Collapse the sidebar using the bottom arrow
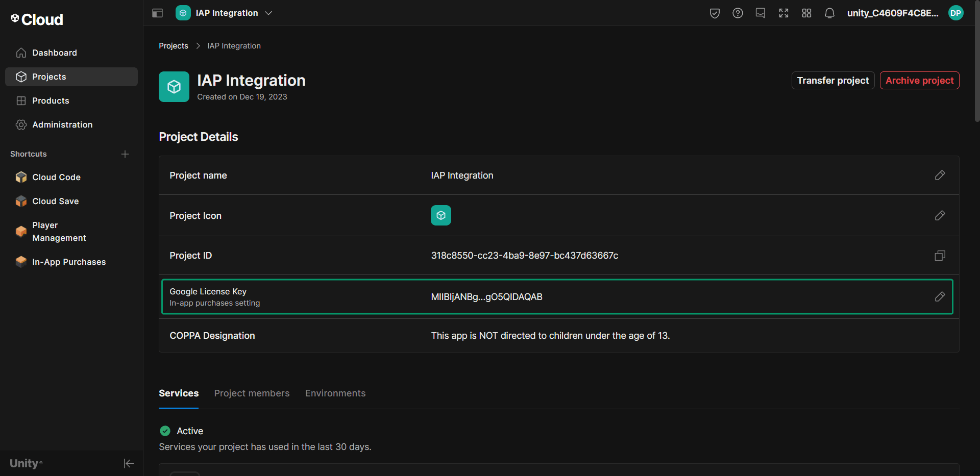 129,463
